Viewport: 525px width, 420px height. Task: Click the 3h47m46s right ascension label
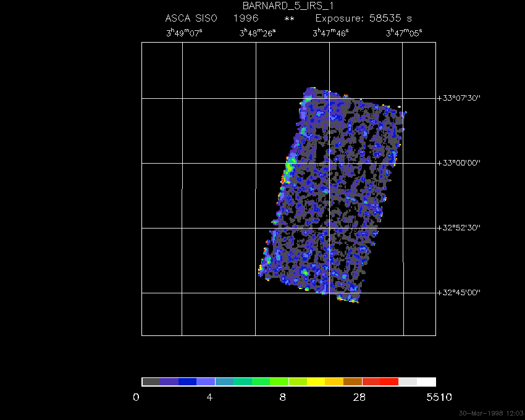(x=330, y=33)
